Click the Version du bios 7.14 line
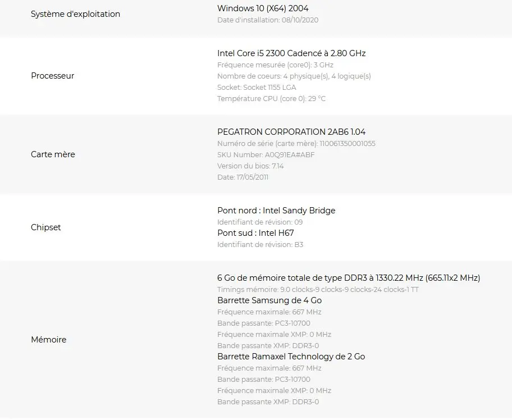The height and width of the screenshot is (420, 512). [250, 166]
